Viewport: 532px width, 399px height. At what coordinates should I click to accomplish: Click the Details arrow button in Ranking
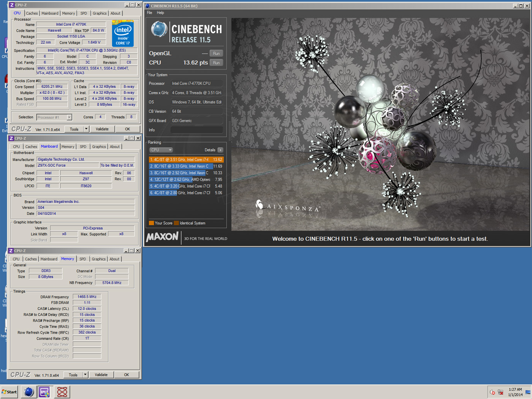(x=220, y=150)
